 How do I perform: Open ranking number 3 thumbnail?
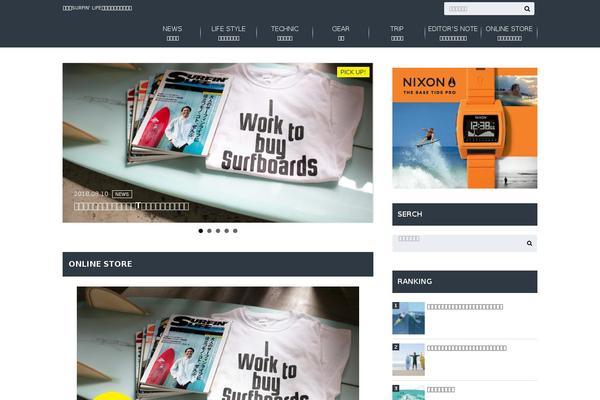408,392
